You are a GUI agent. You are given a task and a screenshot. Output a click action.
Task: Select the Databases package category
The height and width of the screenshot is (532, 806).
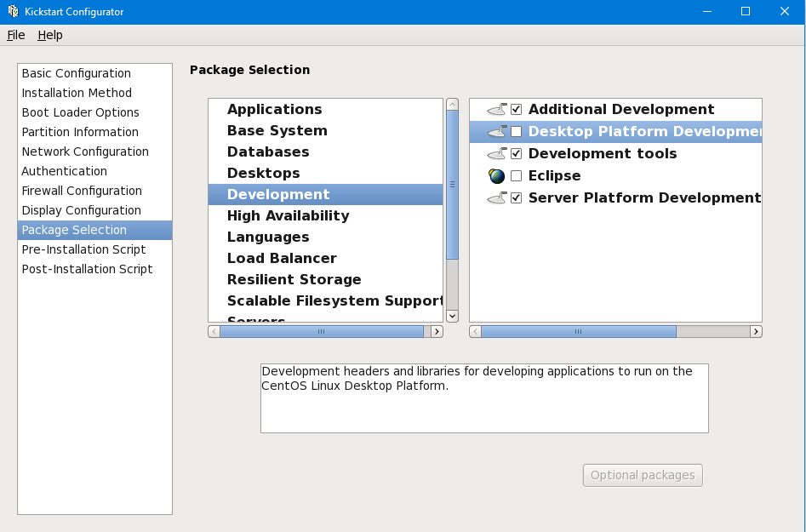tap(268, 152)
